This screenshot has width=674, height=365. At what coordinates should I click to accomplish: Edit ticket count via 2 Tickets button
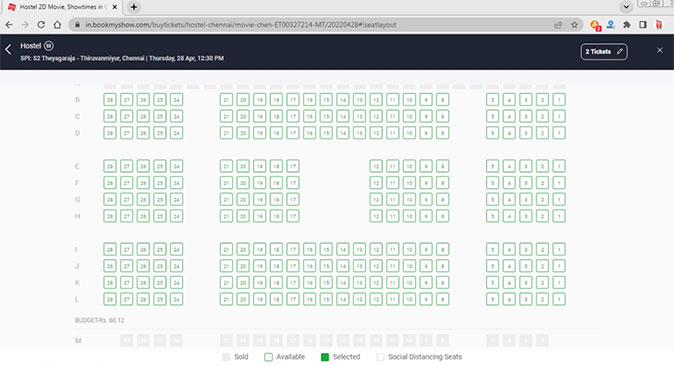(x=604, y=52)
